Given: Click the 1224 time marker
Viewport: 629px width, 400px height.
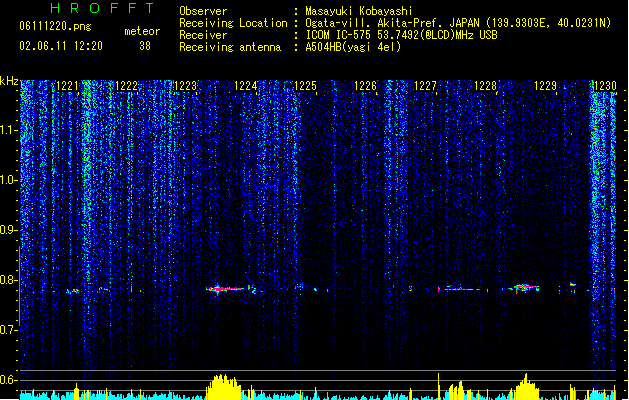Looking at the screenshot, I should [246, 86].
